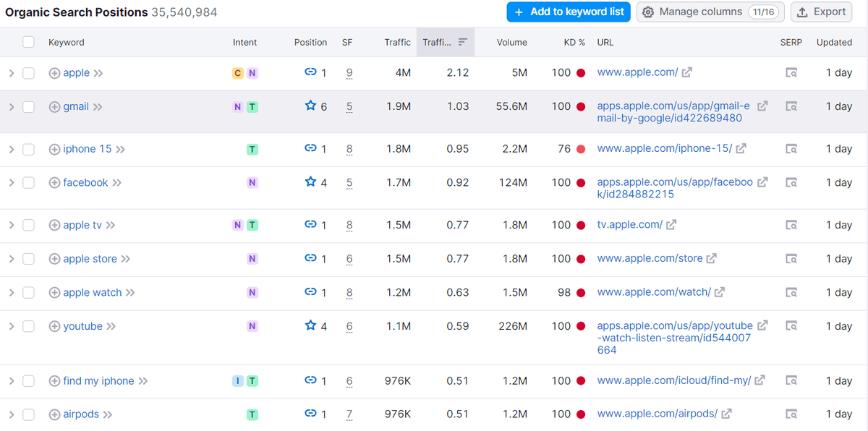
Task: Expand the apple store row details
Action: click(x=11, y=259)
